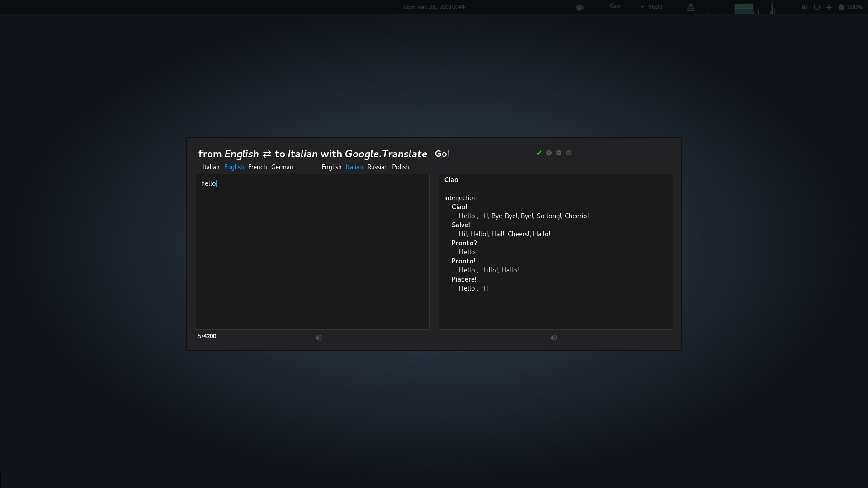Select Polish as target language shortcut

[x=401, y=167]
